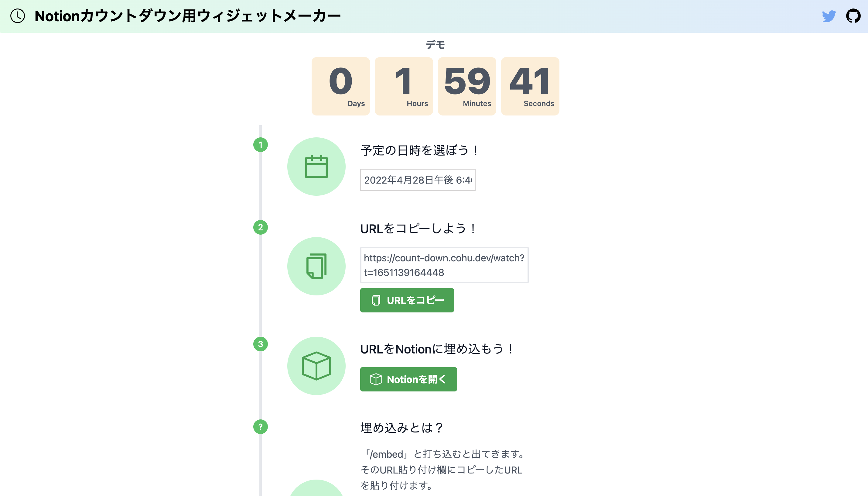Click the Hours countdown card

404,86
